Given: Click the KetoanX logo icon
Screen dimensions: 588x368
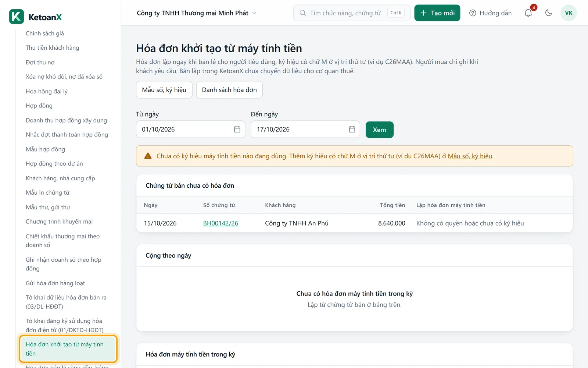Looking at the screenshot, I should [17, 17].
